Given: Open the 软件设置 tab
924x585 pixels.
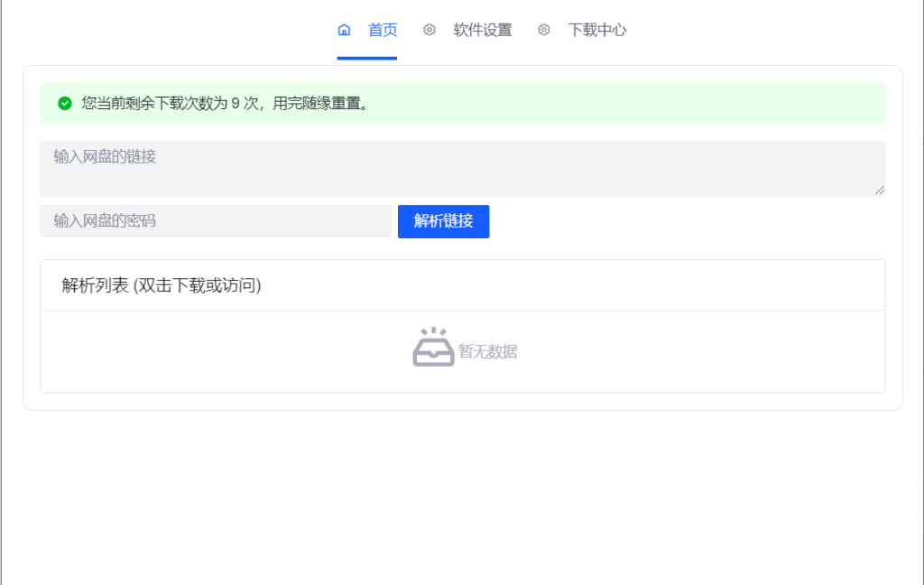Looking at the screenshot, I should click(x=483, y=29).
